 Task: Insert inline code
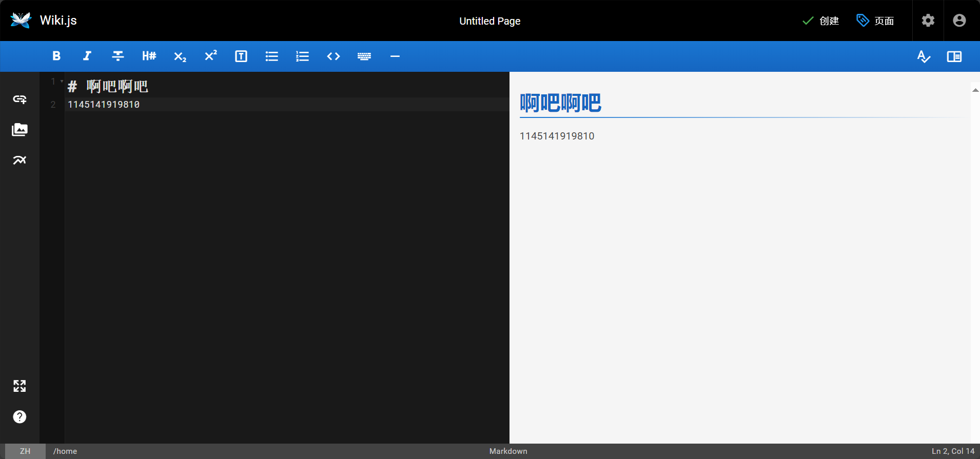pyautogui.click(x=334, y=56)
